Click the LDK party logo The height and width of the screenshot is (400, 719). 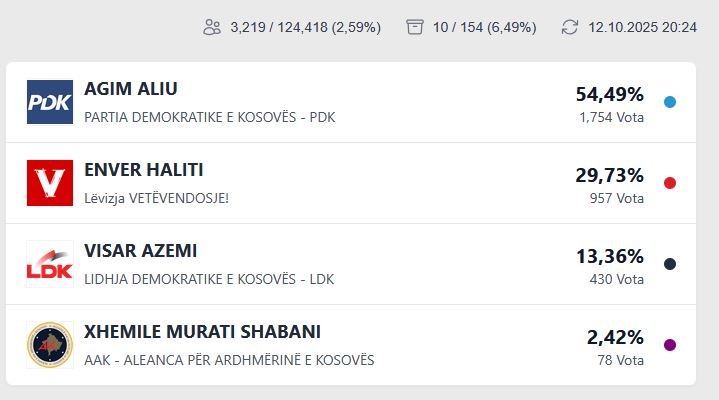pos(50,264)
